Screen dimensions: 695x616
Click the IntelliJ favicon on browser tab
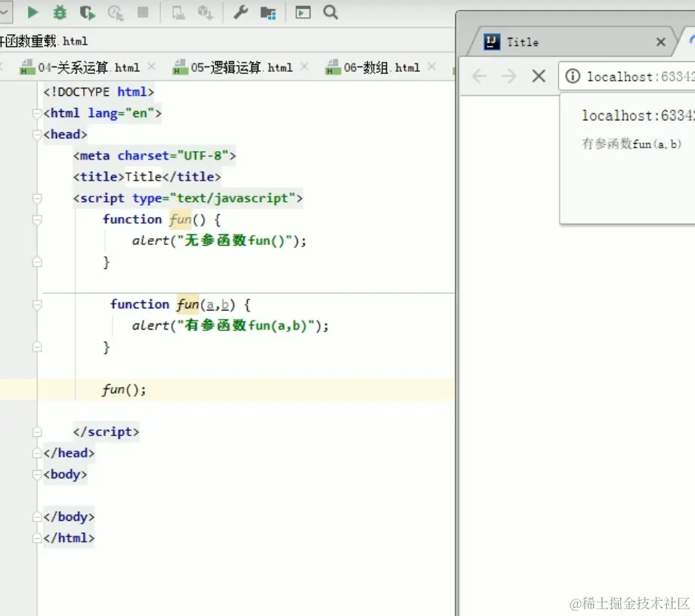point(492,42)
